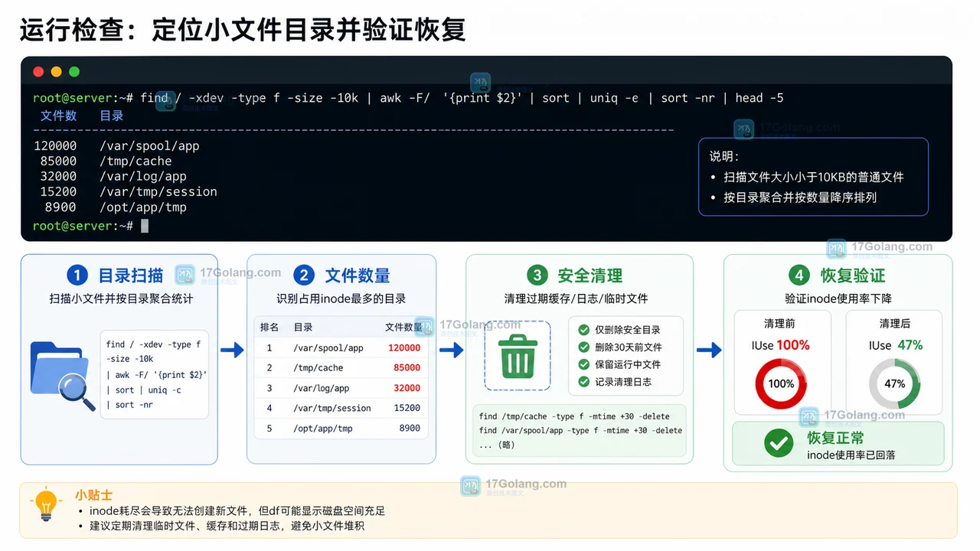Click the green trash can icon
Viewport: 980px width, 551px height.
click(x=518, y=356)
